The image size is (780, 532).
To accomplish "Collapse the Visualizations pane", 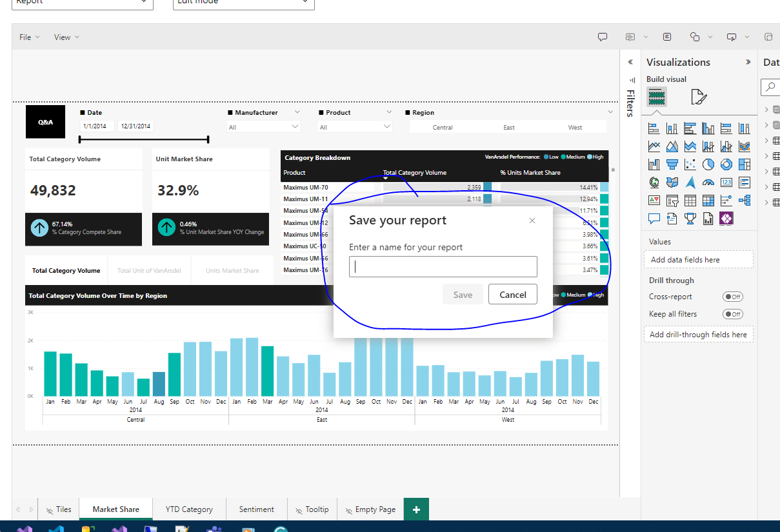I will [x=748, y=62].
